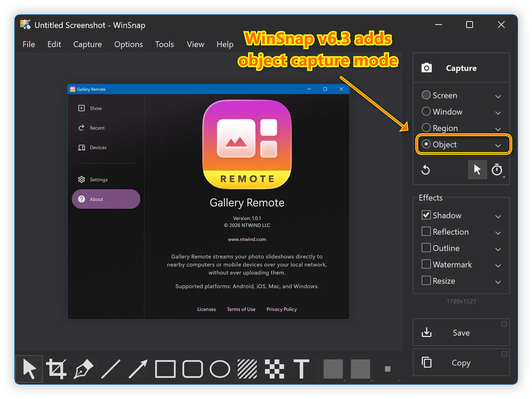
Task: Expand Object capture options chevron
Action: tap(498, 146)
